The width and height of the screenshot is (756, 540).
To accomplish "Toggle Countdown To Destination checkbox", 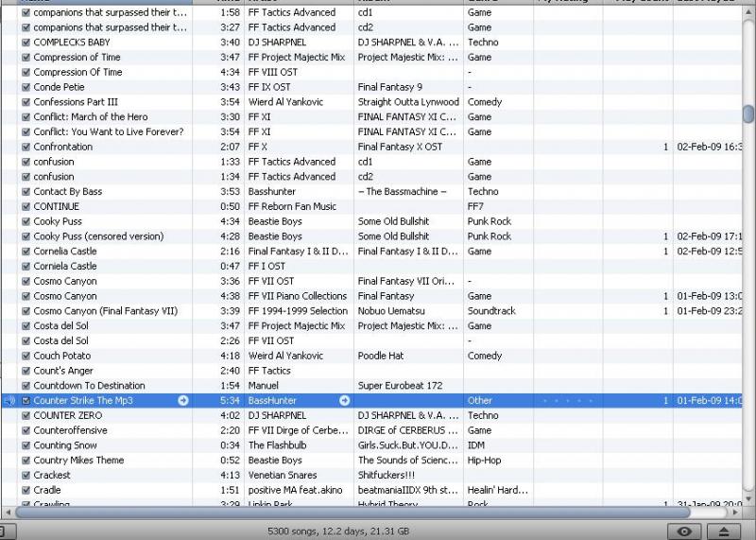I will coord(26,386).
